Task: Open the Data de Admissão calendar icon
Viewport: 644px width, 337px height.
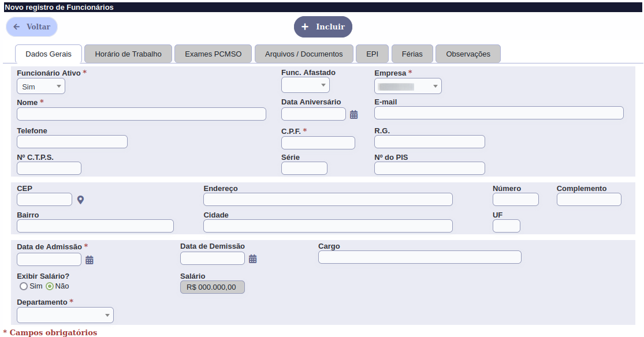Action: [x=90, y=260]
